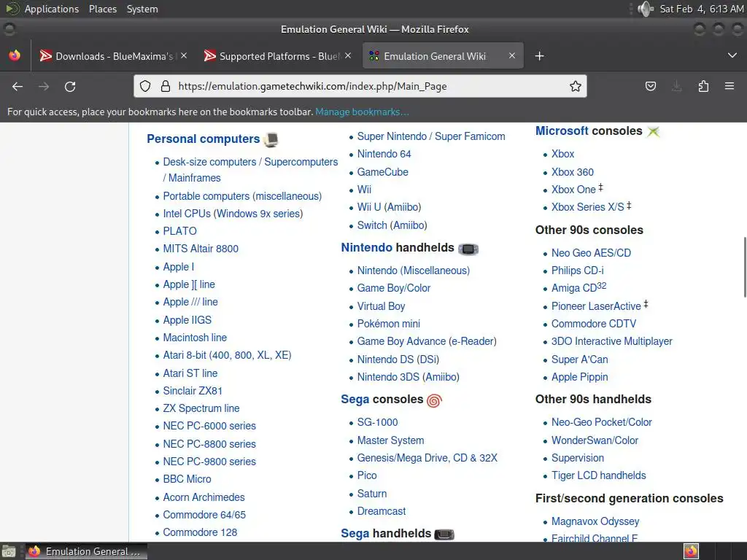Open a new tab with plus button
Viewport: 747px width, 560px height.
[x=539, y=56]
